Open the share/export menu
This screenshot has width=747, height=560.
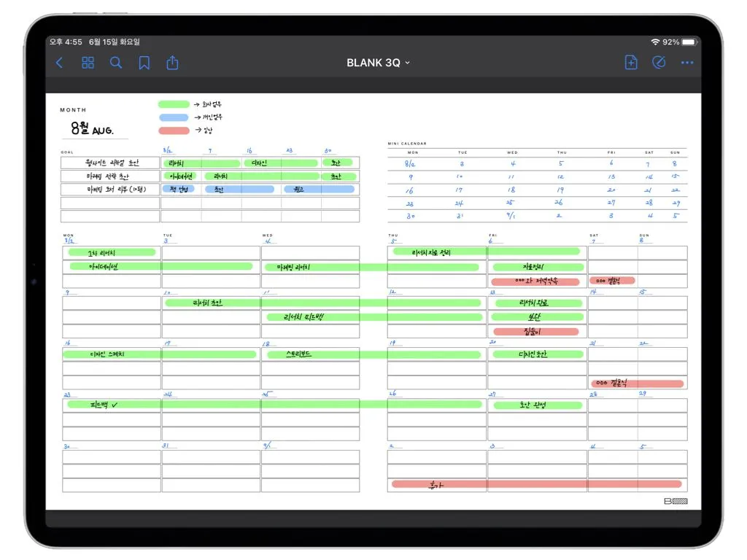(172, 63)
